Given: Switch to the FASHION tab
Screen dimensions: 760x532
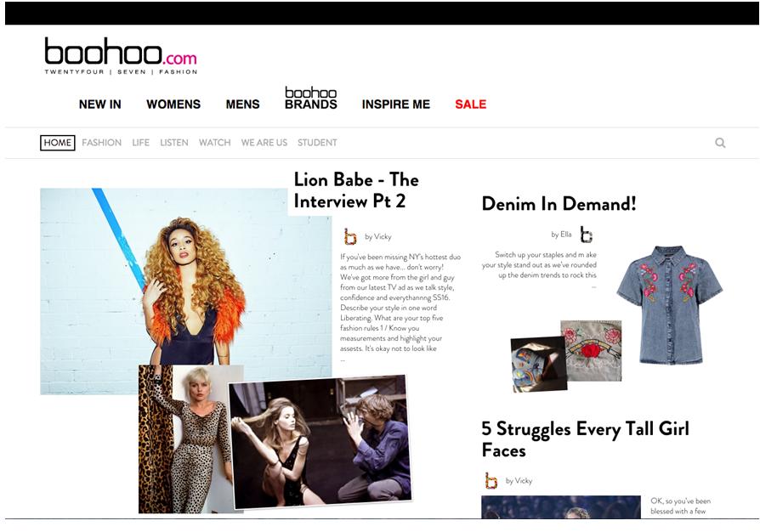Looking at the screenshot, I should [x=102, y=143].
